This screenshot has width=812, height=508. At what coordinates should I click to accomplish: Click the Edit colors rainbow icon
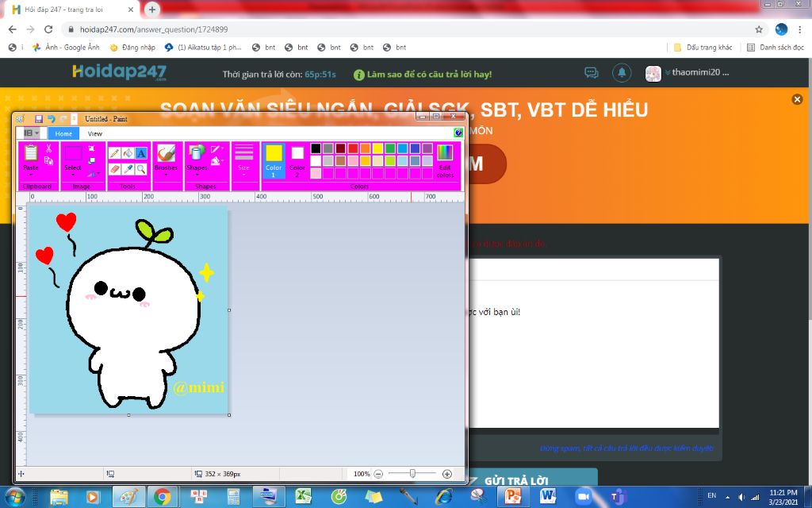click(445, 152)
